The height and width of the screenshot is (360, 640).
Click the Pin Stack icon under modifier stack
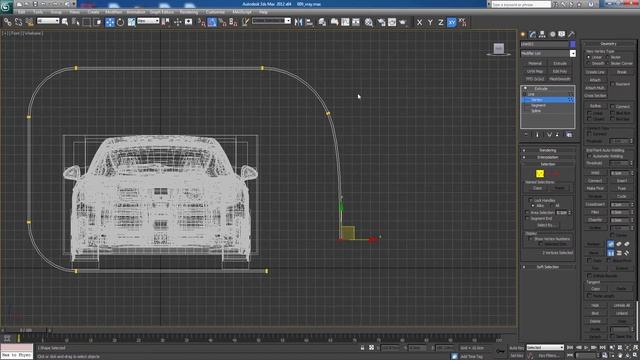coord(526,134)
